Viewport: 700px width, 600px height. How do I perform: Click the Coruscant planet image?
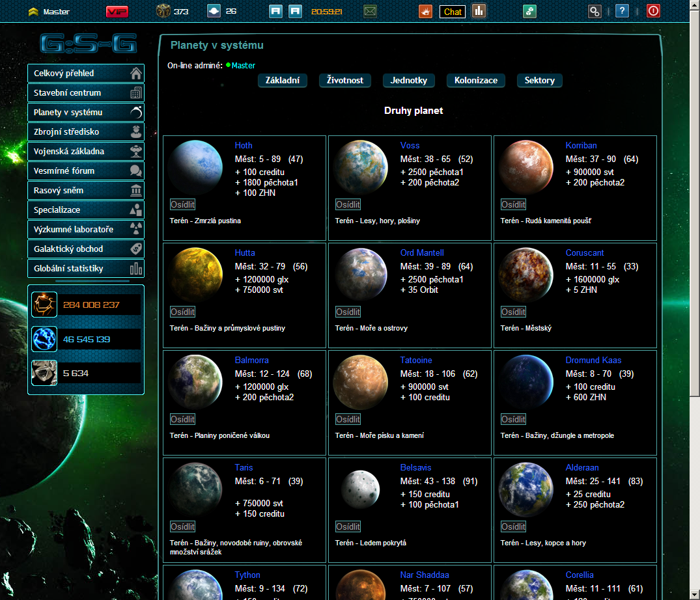click(x=526, y=275)
